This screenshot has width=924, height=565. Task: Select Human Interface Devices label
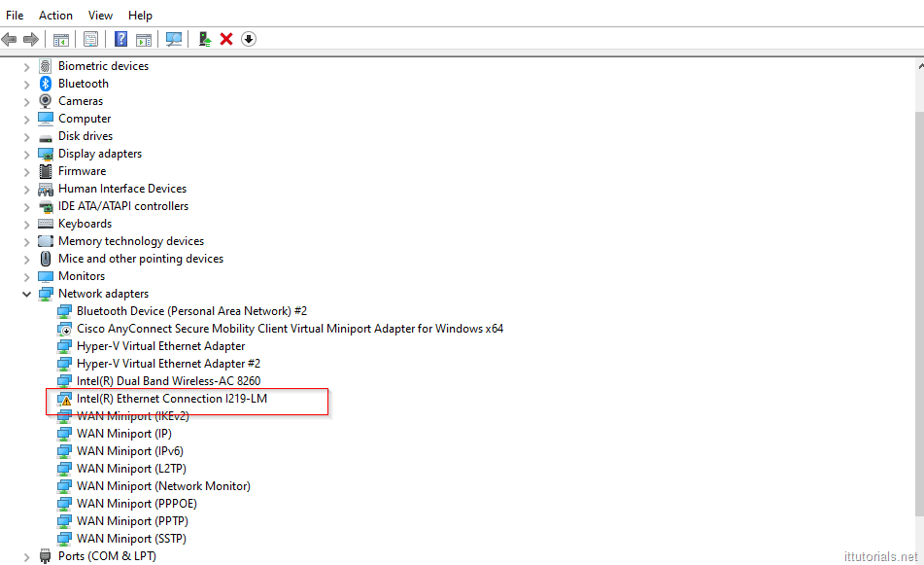(x=122, y=189)
